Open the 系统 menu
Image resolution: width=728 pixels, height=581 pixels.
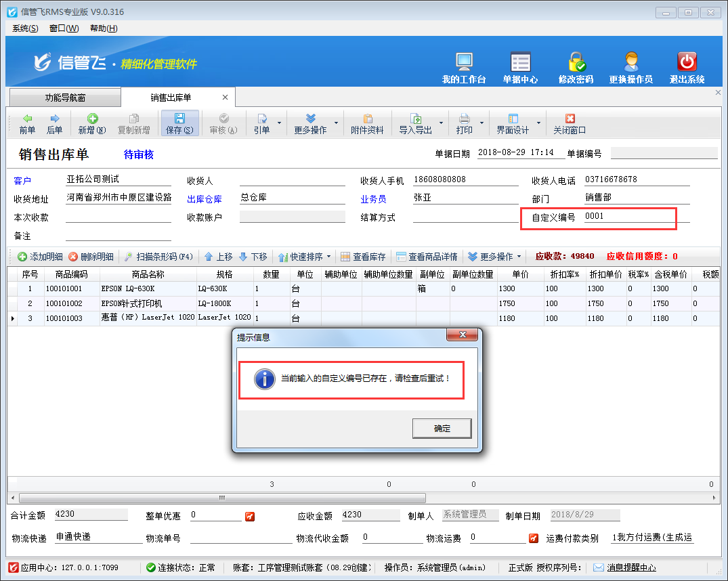25,28
